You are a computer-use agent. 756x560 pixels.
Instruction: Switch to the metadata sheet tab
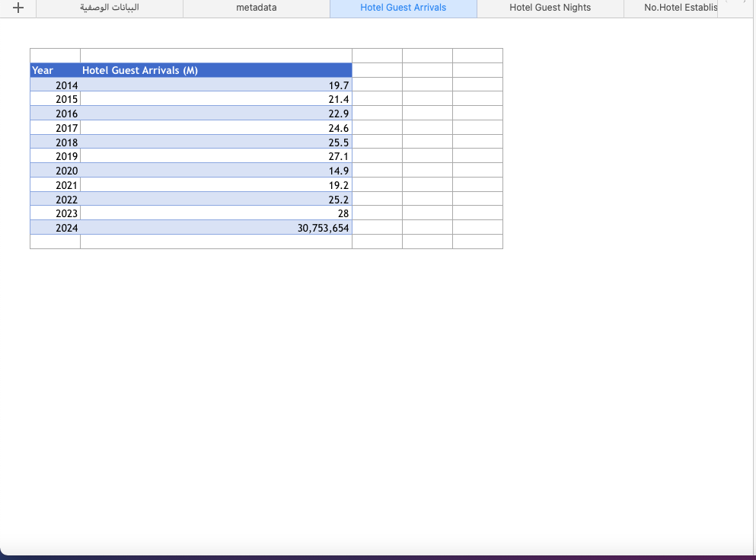[x=257, y=8]
